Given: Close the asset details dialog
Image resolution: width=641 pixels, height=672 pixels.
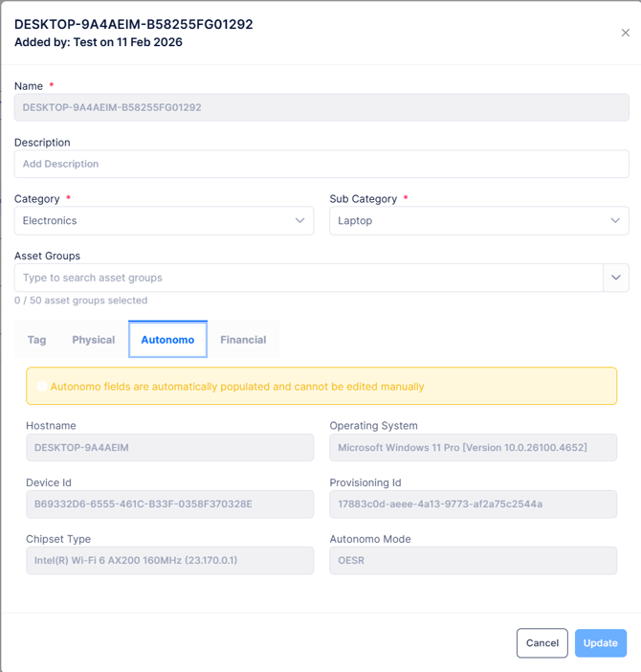Looking at the screenshot, I should (x=626, y=33).
